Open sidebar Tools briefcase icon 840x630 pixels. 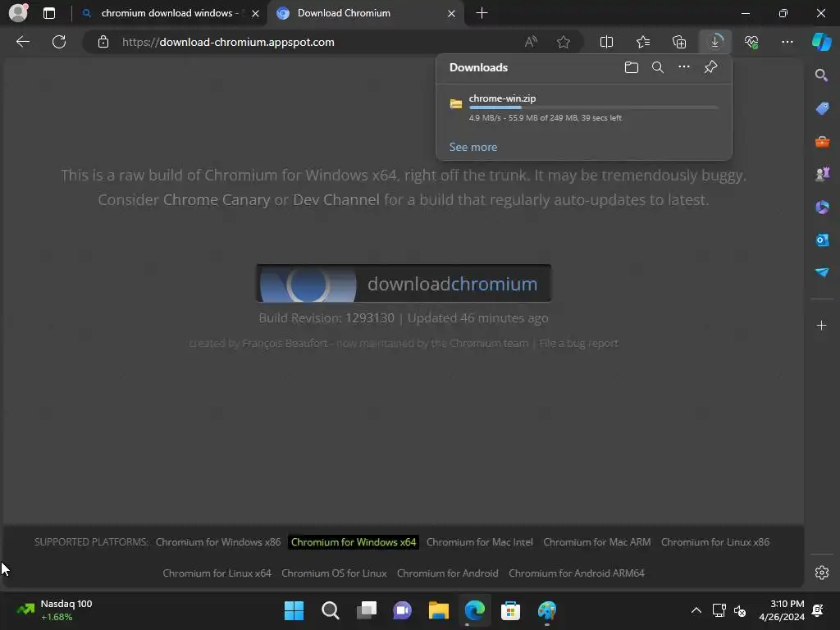coord(822,142)
